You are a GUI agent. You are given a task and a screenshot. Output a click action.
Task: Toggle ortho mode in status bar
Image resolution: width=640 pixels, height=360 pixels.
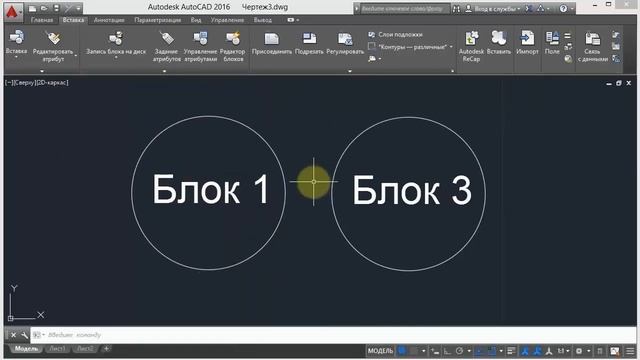[447, 351]
